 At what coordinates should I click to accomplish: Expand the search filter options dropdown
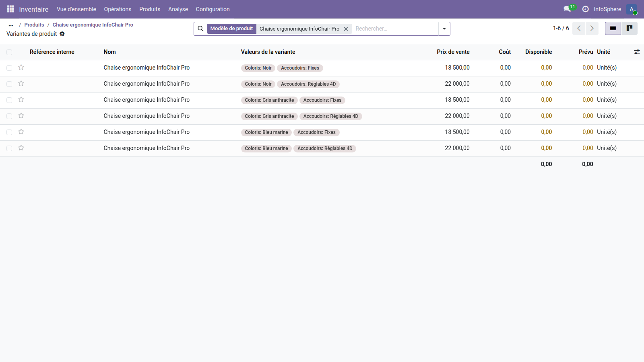(x=444, y=29)
